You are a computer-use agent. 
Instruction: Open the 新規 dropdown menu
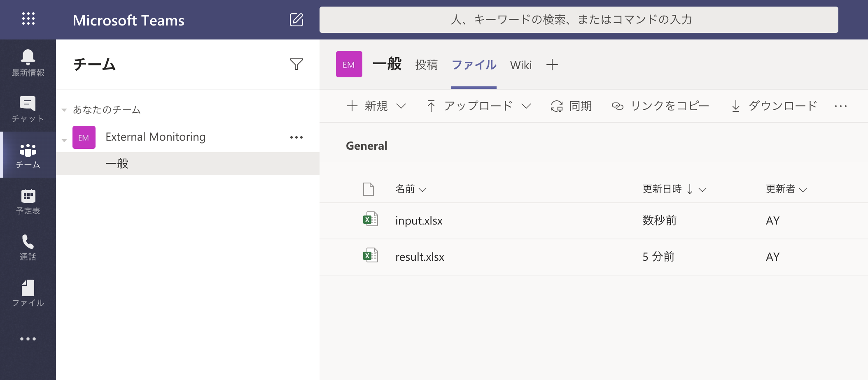pos(376,106)
